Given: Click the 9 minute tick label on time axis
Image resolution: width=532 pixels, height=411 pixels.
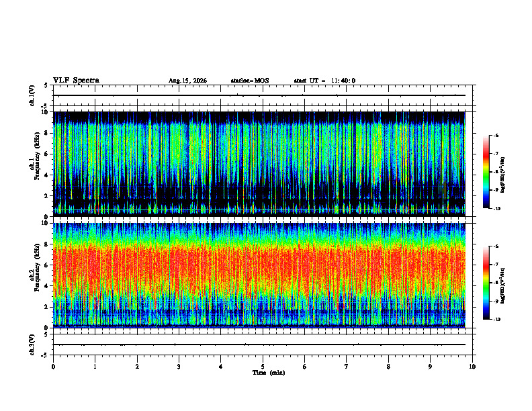Looking at the screenshot, I should (430, 367).
